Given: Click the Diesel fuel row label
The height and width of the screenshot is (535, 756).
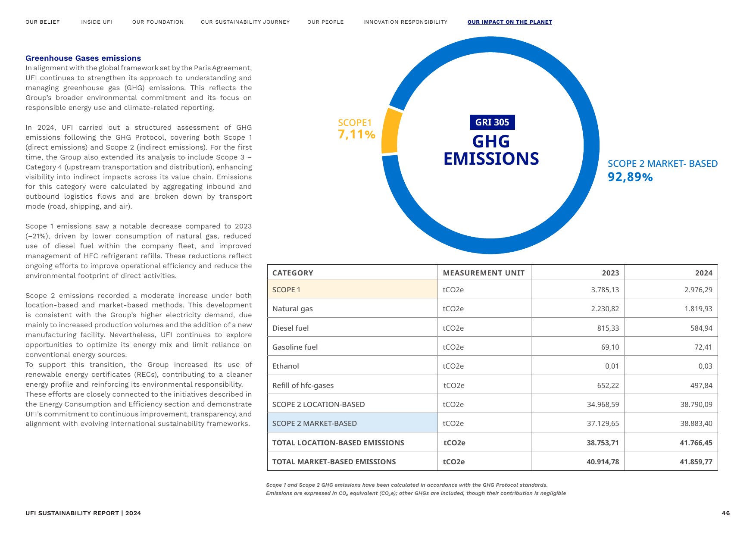Looking at the screenshot, I should [291, 328].
